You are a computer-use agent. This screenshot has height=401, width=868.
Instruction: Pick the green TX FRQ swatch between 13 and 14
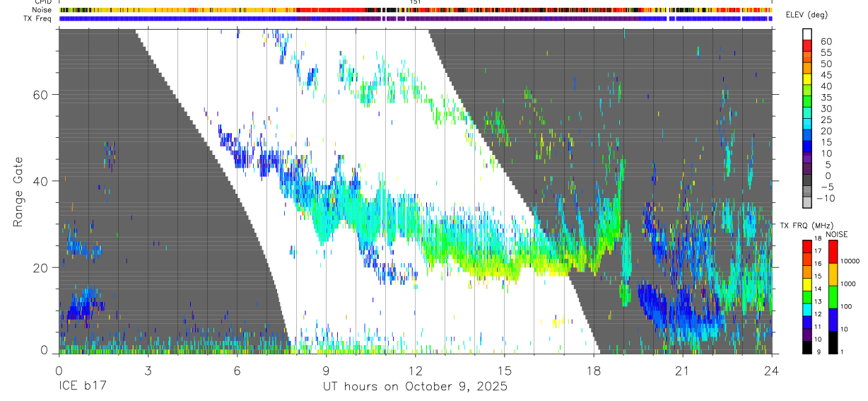[807, 296]
